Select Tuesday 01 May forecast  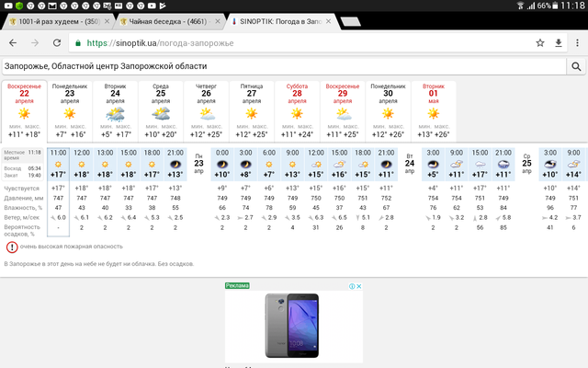[x=434, y=110]
